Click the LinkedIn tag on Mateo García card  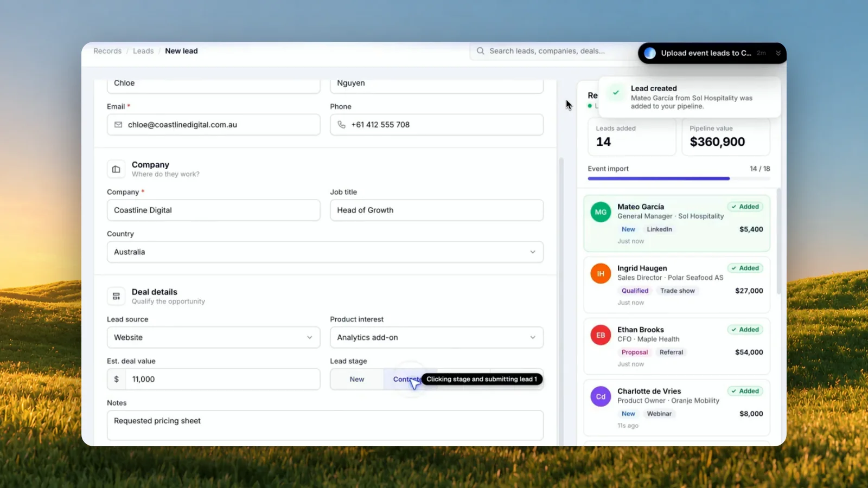coord(659,229)
